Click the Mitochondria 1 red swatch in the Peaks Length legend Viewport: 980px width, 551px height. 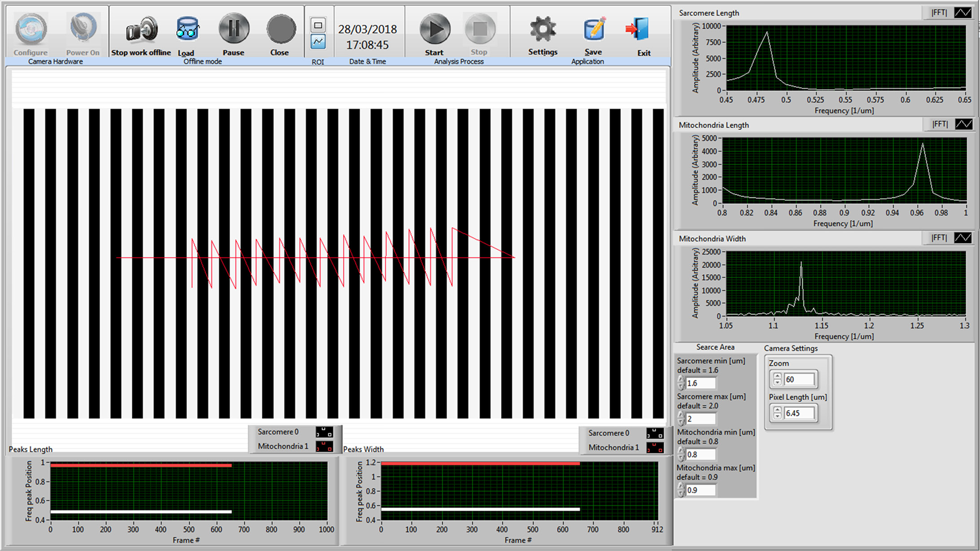(324, 446)
